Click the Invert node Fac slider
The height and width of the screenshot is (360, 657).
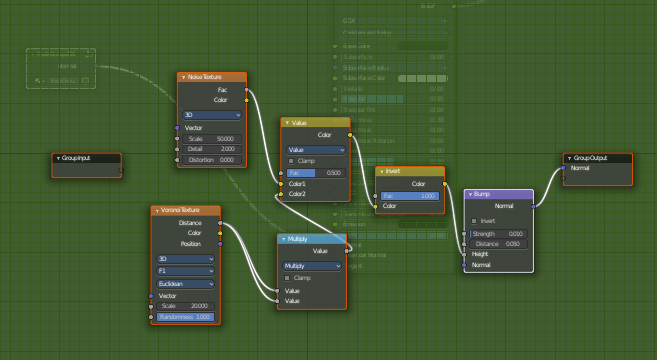(410, 196)
